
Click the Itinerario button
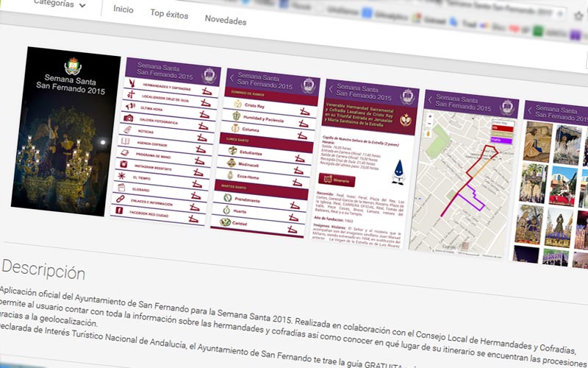[x=337, y=180]
